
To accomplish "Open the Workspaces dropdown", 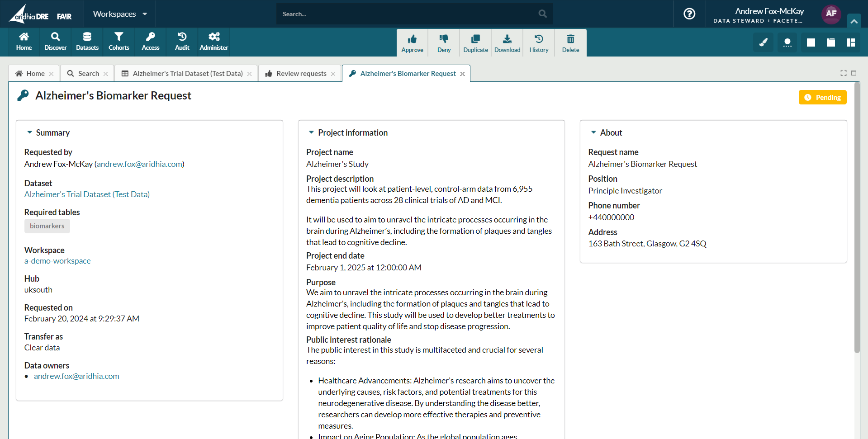I will (120, 14).
